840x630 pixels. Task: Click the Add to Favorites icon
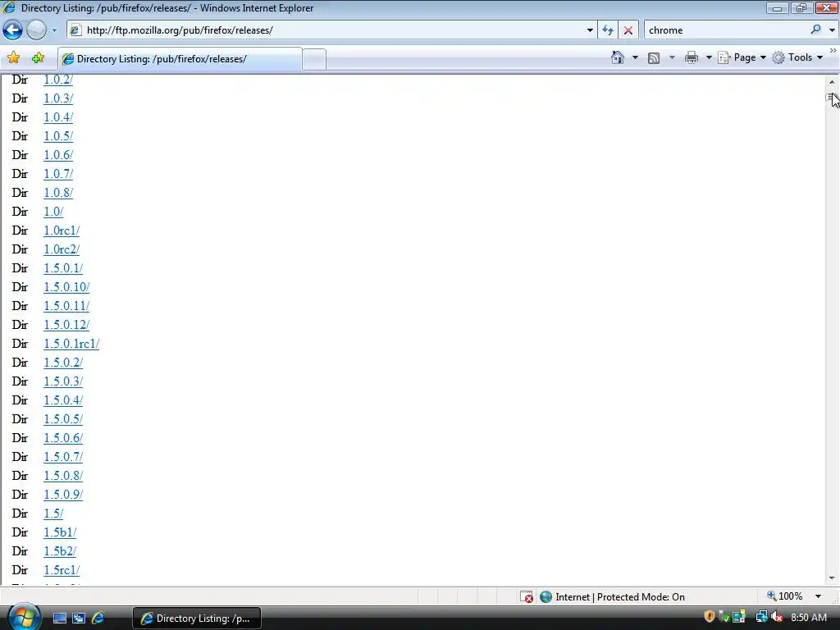pos(38,58)
